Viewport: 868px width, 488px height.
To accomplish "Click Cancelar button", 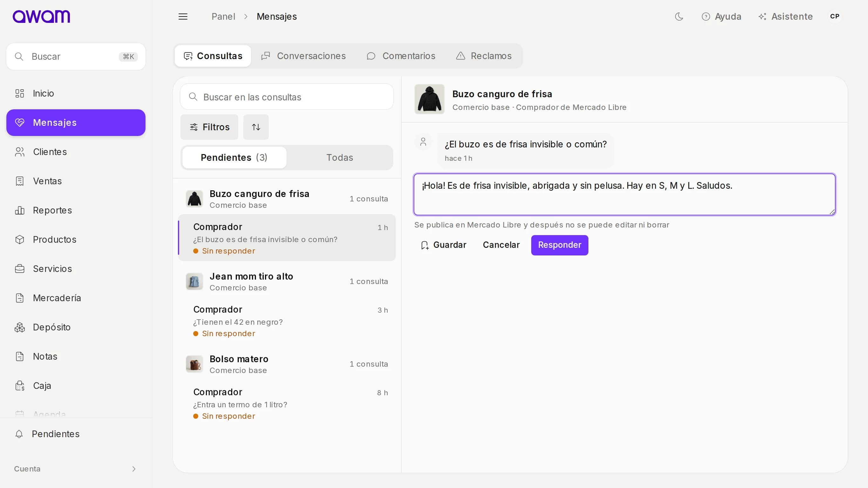I will pyautogui.click(x=501, y=245).
